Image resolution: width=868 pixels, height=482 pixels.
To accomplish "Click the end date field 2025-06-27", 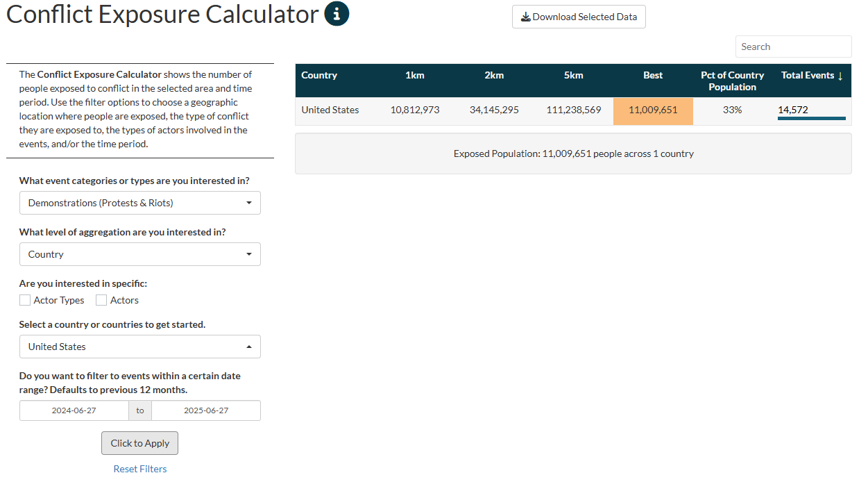I will (206, 410).
